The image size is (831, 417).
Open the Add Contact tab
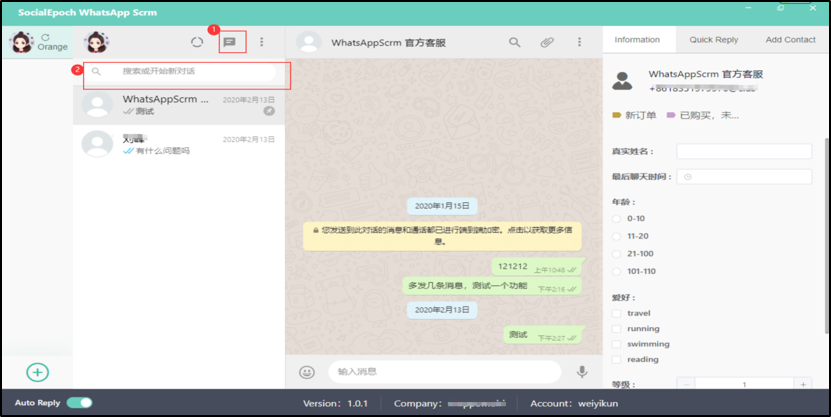pos(790,40)
